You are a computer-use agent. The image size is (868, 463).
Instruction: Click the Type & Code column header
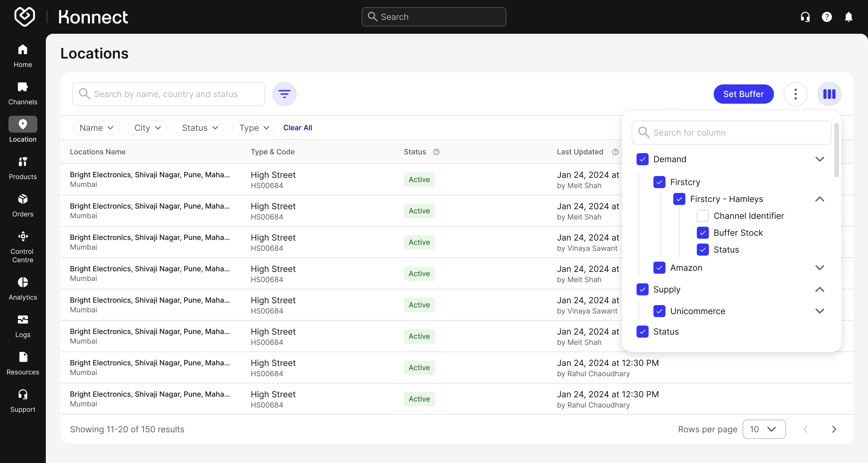[272, 152]
